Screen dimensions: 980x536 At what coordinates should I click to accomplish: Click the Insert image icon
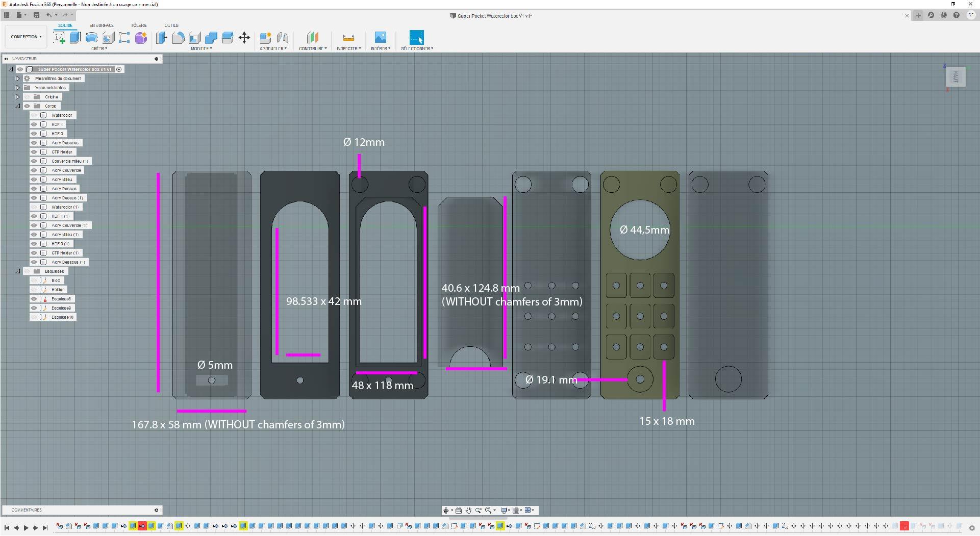[381, 37]
